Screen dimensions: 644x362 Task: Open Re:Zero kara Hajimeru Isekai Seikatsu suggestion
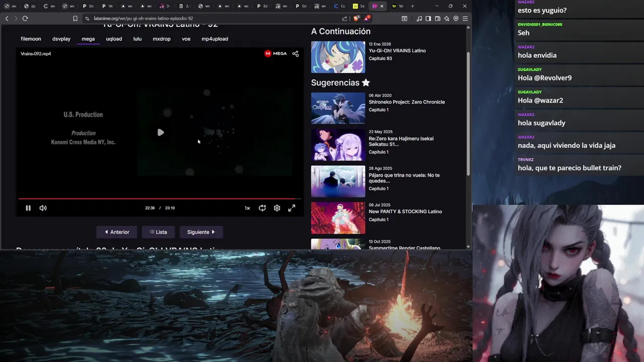[401, 141]
